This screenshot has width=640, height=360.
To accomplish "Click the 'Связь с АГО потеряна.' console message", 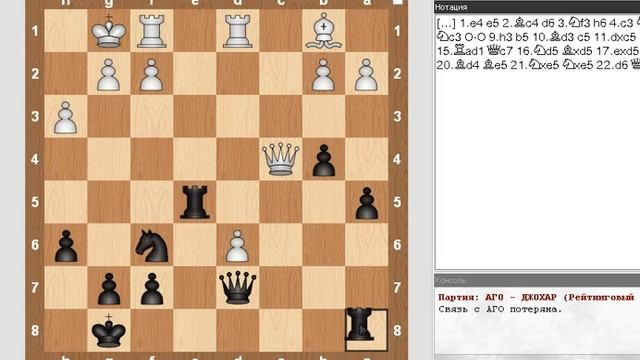I will pos(500,309).
